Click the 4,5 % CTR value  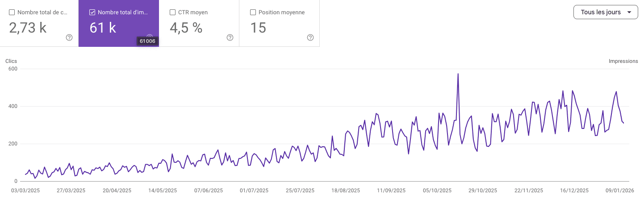point(186,28)
